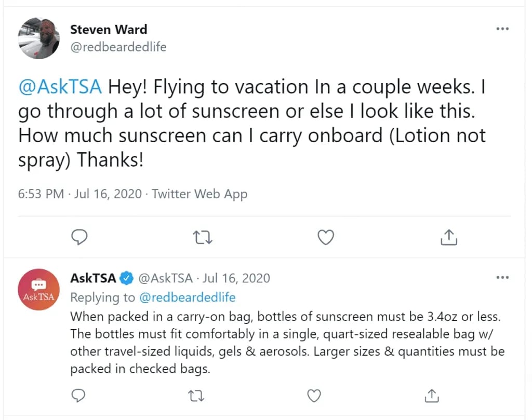Click the @AskTSA mention in tweet text
The width and height of the screenshot is (532, 420).
tap(60, 87)
